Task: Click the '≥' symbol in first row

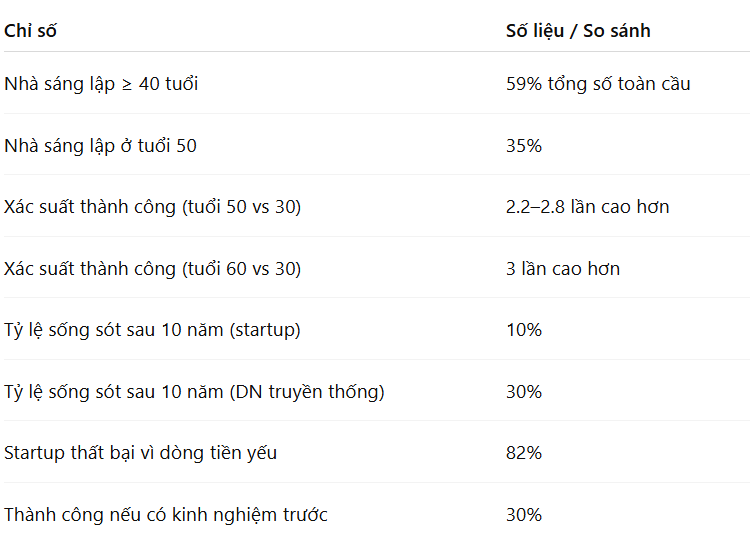Action: coord(127,84)
